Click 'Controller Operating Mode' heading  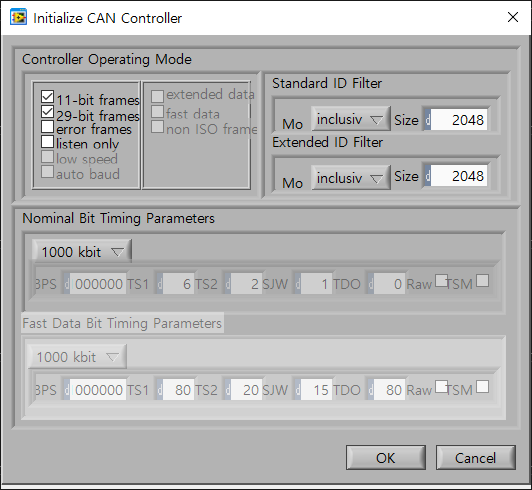coord(107,59)
